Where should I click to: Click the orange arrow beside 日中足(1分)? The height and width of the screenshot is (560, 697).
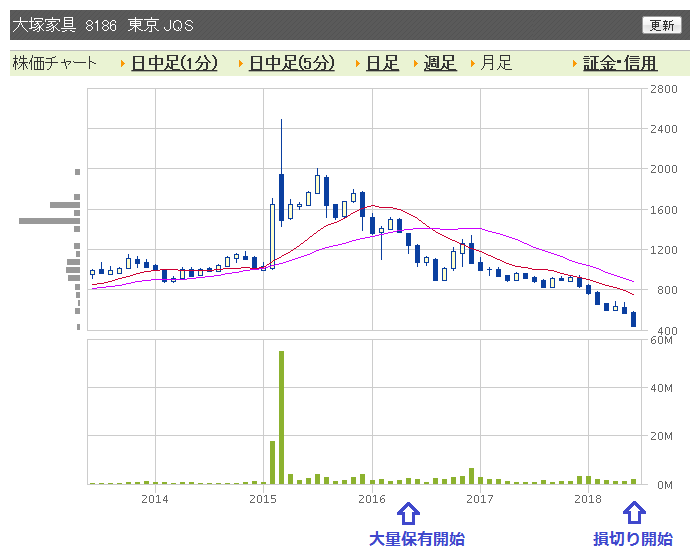[x=123, y=64]
